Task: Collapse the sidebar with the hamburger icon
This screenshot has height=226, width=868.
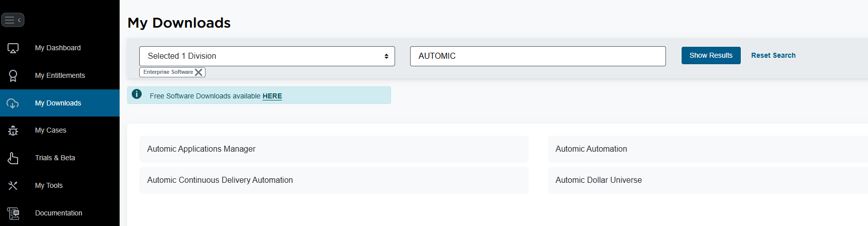Action: pyautogui.click(x=13, y=20)
